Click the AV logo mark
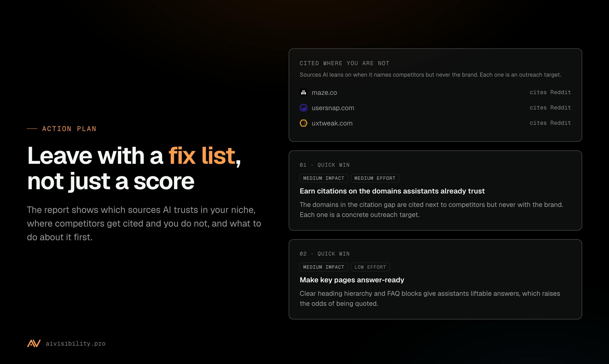This screenshot has height=364, width=609. click(34, 343)
